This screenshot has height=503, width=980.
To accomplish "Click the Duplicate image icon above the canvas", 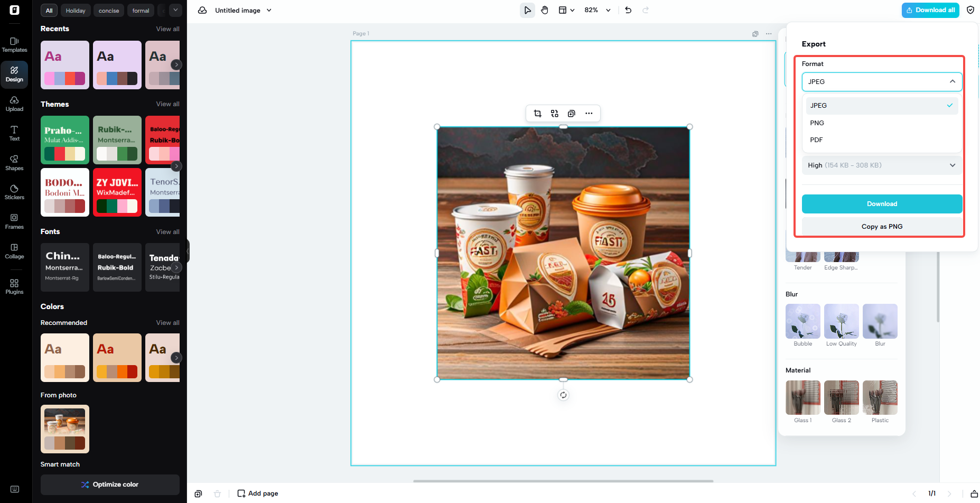I will (x=571, y=113).
